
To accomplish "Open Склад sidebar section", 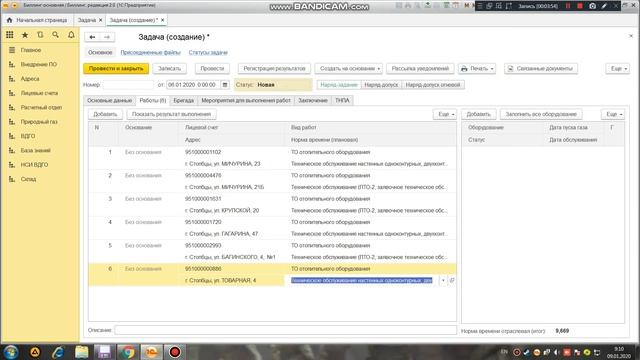I will click(x=28, y=179).
